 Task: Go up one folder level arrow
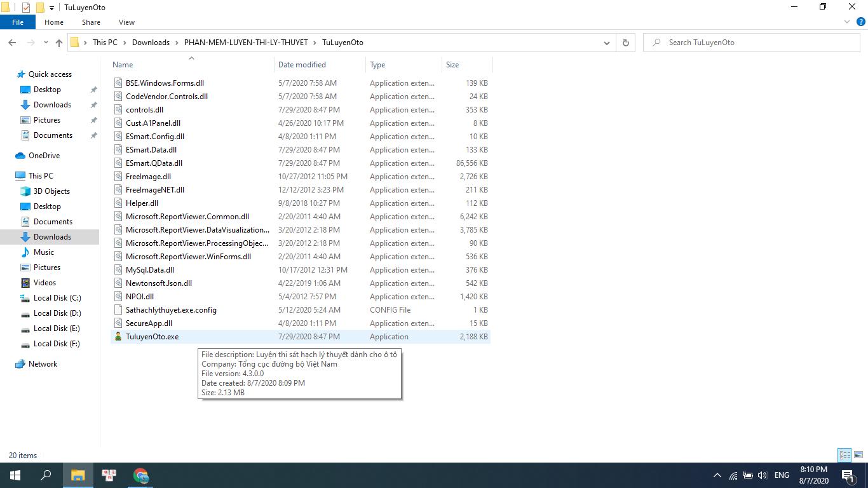click(x=59, y=43)
